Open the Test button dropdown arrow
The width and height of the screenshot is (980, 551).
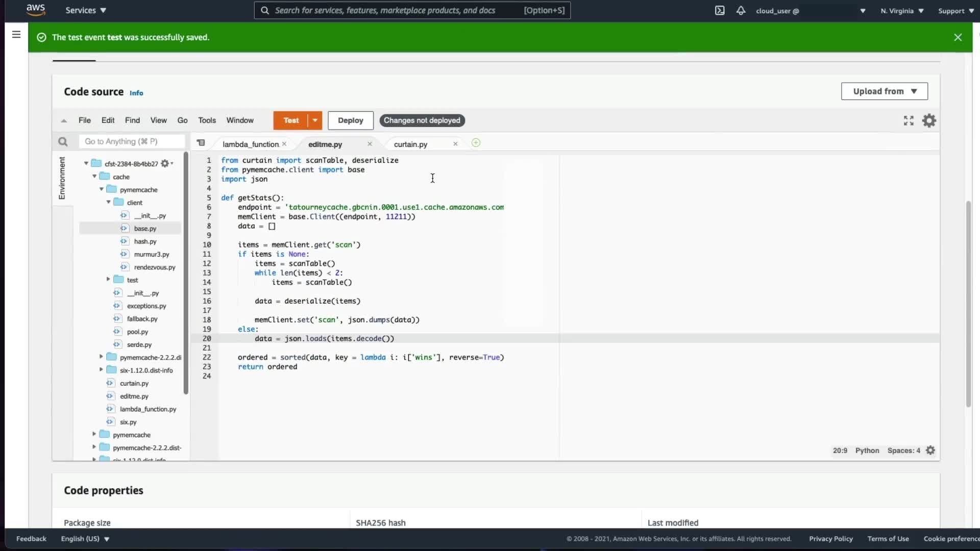pos(315,120)
